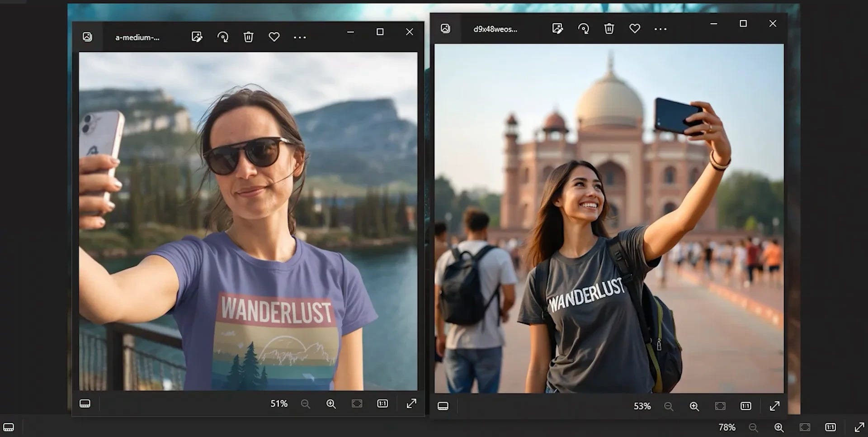Image resolution: width=868 pixels, height=437 pixels.
Task: Click the zoom-in button on the bottom bar
Action: point(779,427)
